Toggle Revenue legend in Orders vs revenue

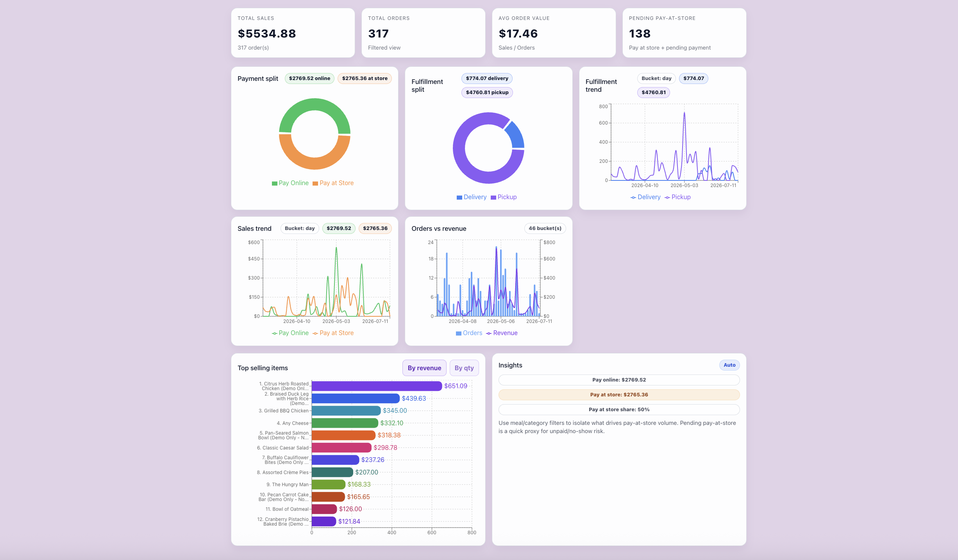(502, 333)
